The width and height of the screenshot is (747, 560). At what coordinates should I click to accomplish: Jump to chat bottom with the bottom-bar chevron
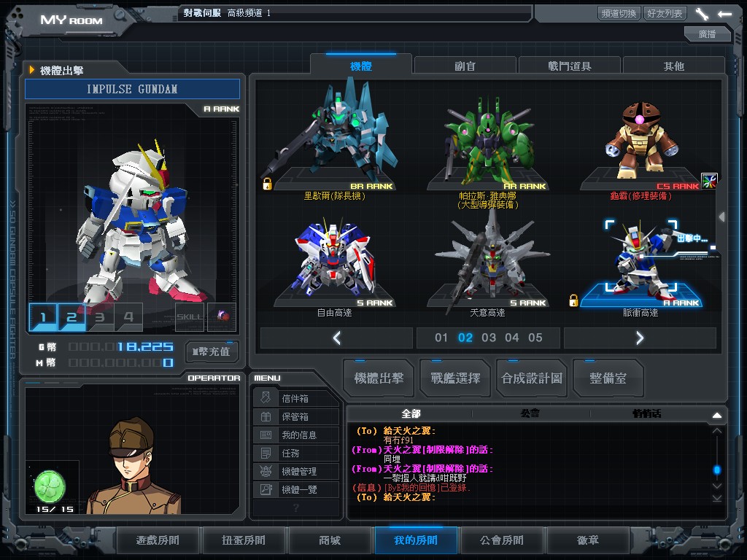tap(716, 498)
